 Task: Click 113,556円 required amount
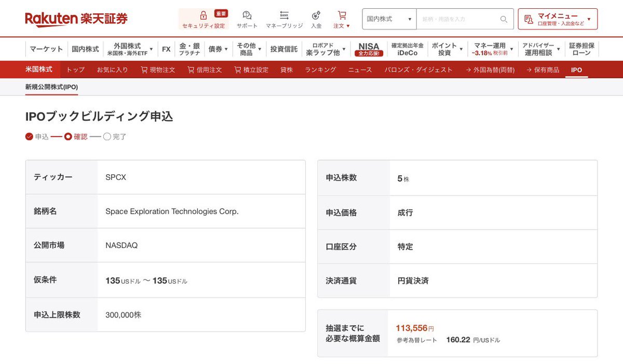415,328
